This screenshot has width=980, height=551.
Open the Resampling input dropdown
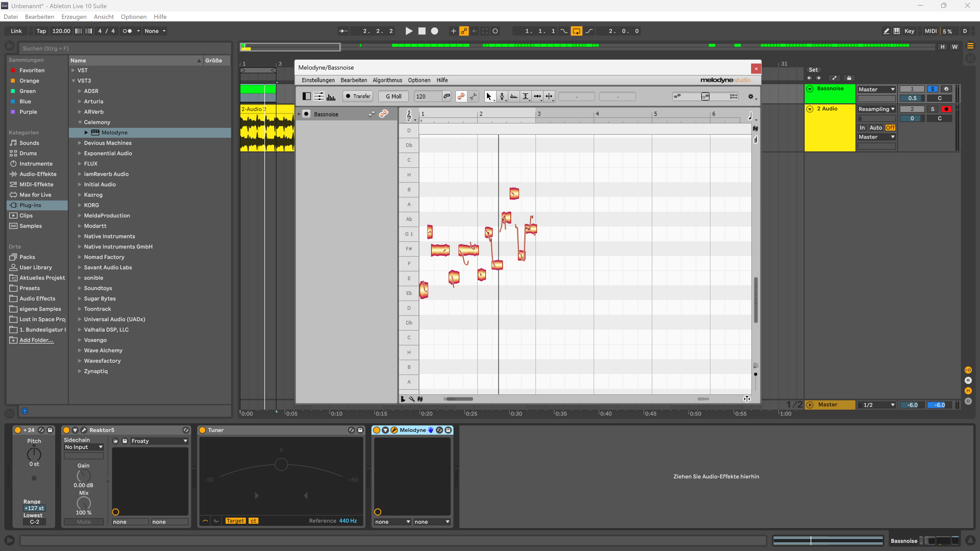point(877,109)
